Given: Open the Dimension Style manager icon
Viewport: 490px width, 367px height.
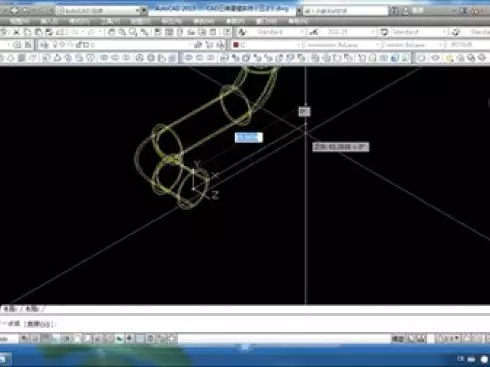Looking at the screenshot, I should click(x=313, y=32).
